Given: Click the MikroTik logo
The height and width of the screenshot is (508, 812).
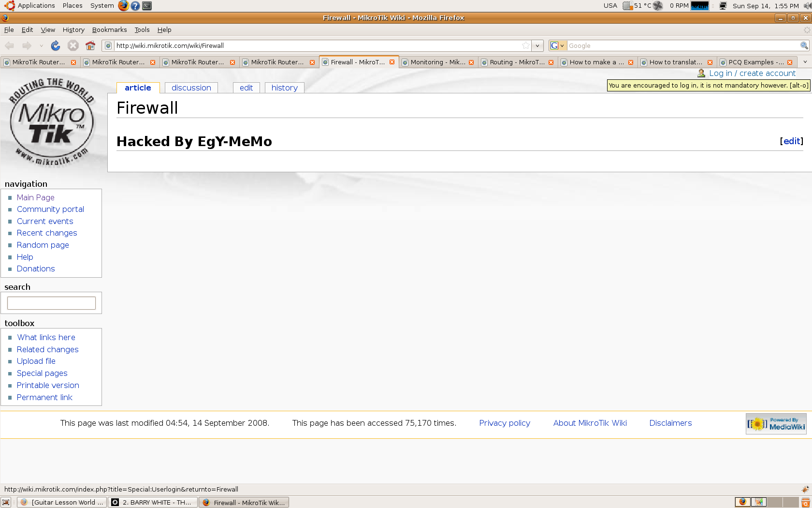Looking at the screenshot, I should [51, 122].
